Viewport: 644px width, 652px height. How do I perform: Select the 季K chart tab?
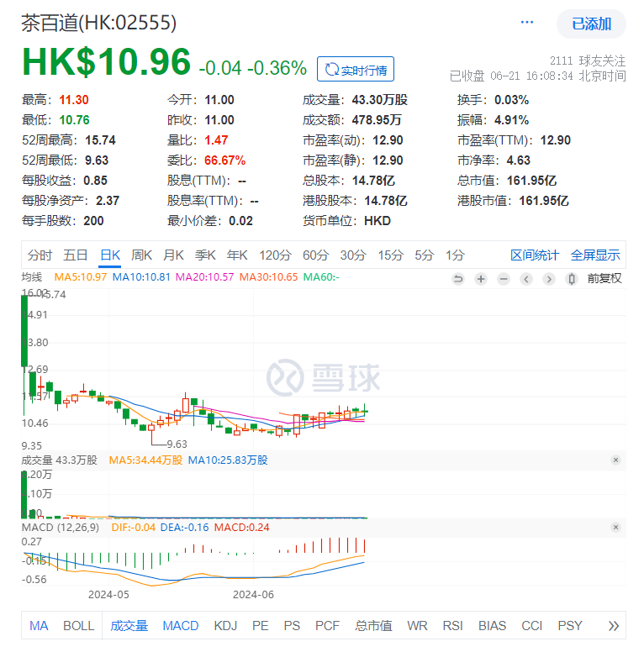pos(205,255)
